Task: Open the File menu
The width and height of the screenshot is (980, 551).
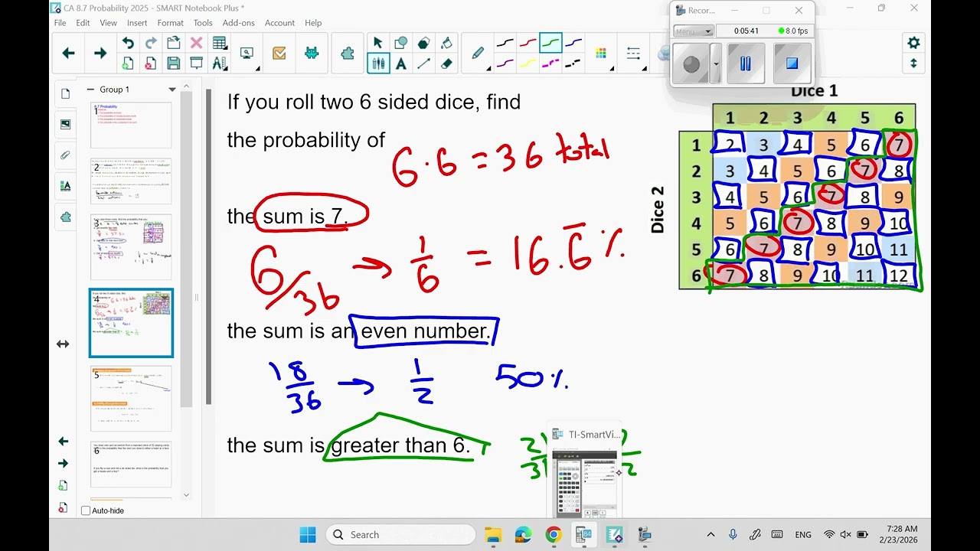Action: tap(60, 23)
